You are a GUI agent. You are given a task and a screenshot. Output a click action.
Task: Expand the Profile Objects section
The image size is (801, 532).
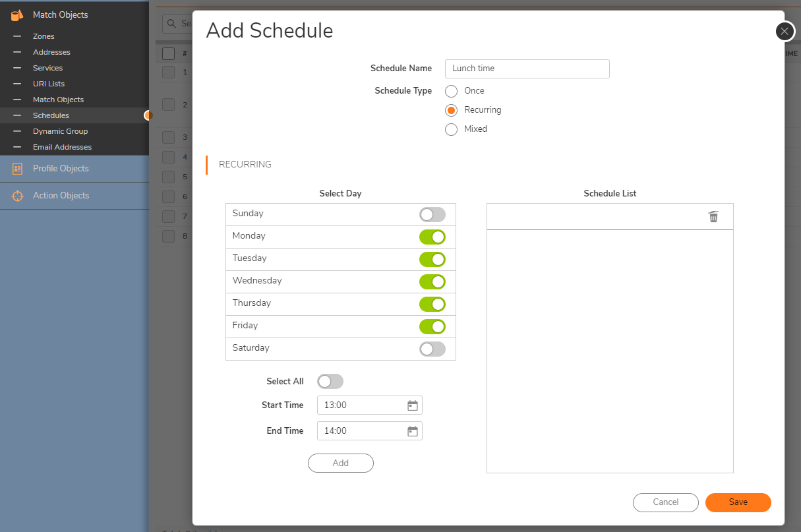[61, 169]
